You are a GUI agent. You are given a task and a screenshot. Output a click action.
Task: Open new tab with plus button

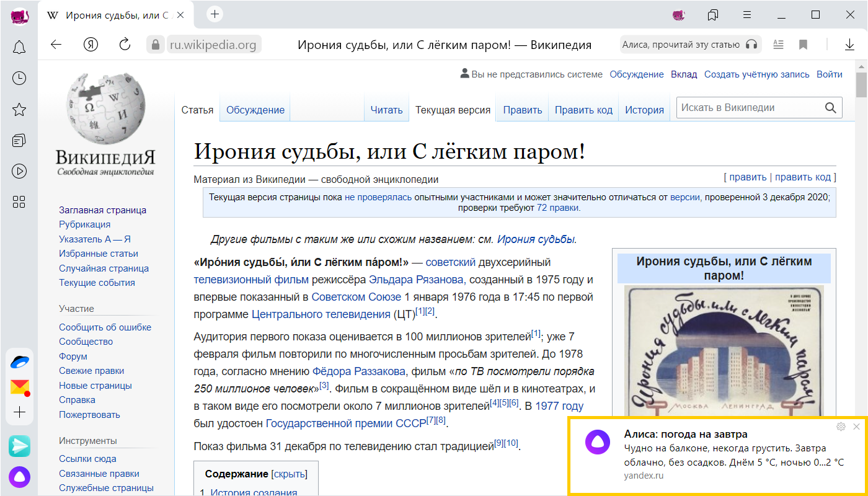point(215,15)
